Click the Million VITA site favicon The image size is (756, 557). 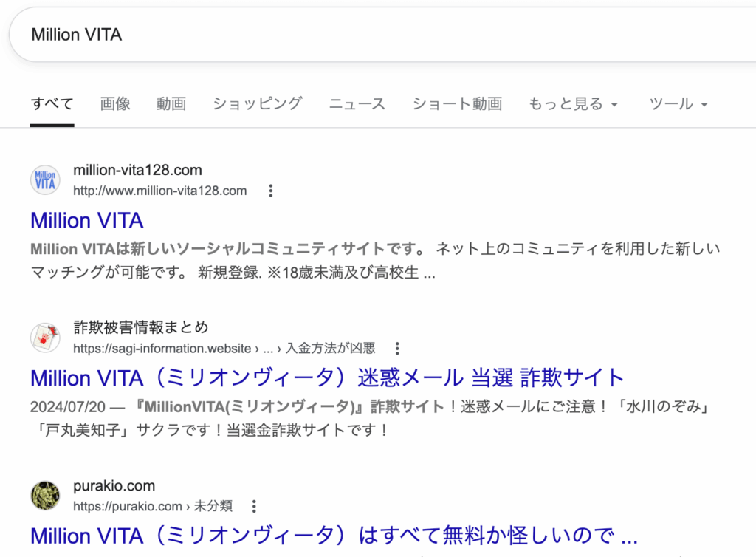(x=46, y=181)
